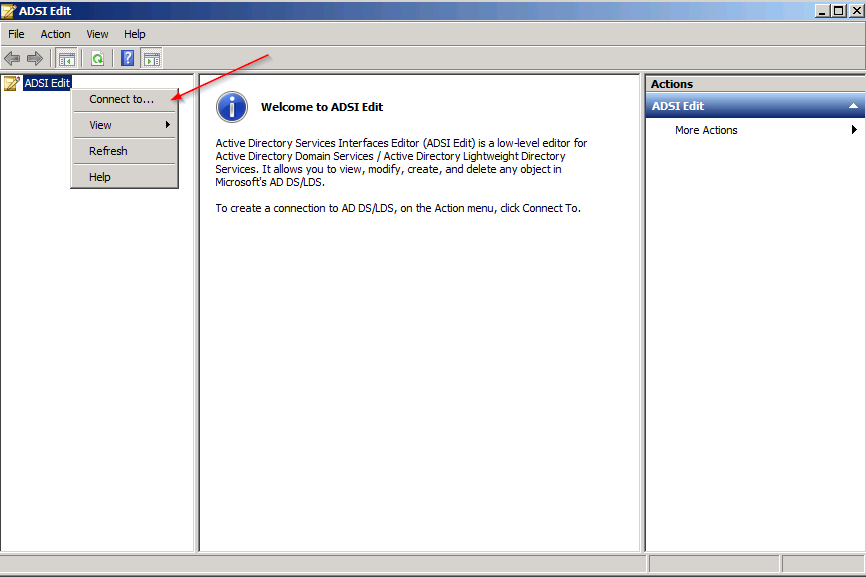The height and width of the screenshot is (577, 866).
Task: Click the Actions pane title
Action: click(672, 84)
